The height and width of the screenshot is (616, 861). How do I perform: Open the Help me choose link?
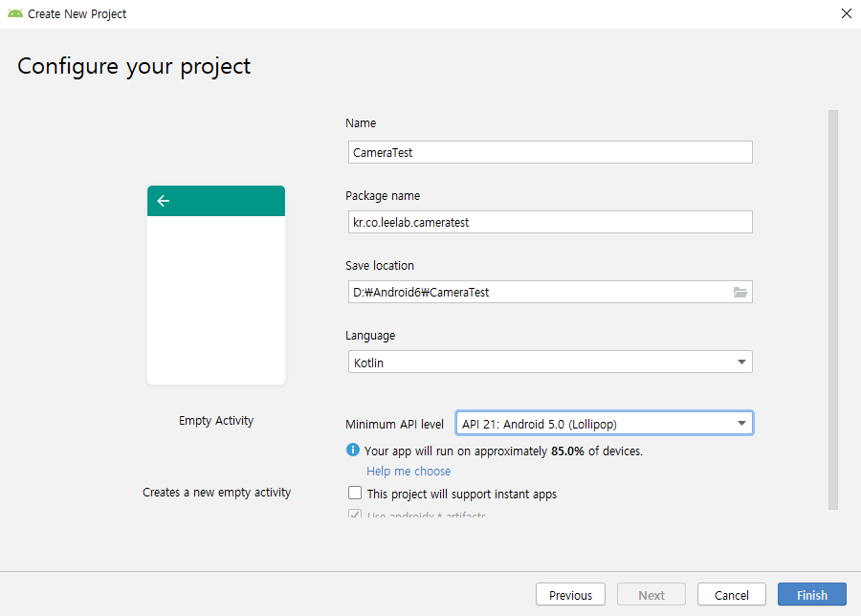408,471
